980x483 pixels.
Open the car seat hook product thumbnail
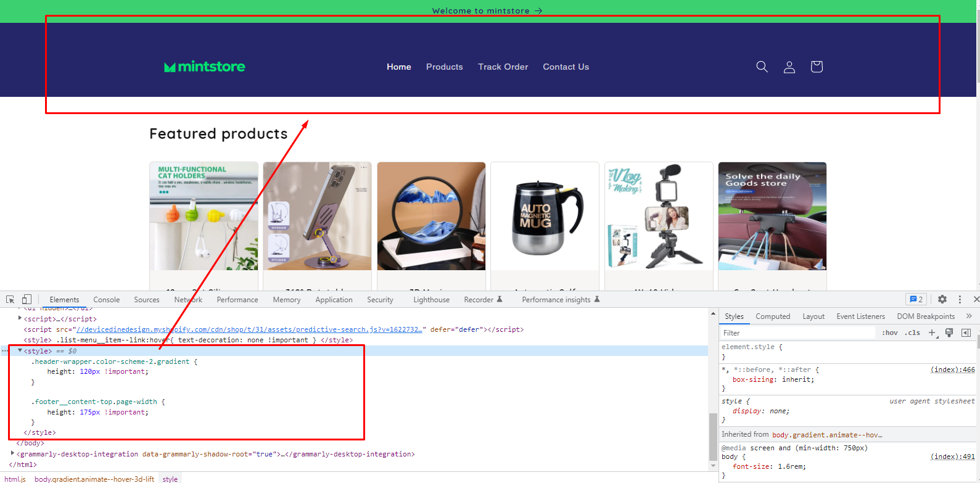click(772, 216)
